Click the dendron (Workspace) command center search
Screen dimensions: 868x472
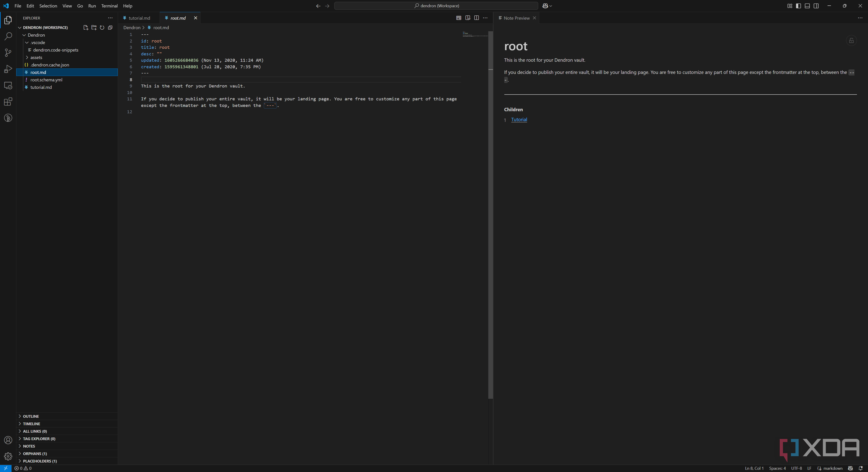point(436,6)
